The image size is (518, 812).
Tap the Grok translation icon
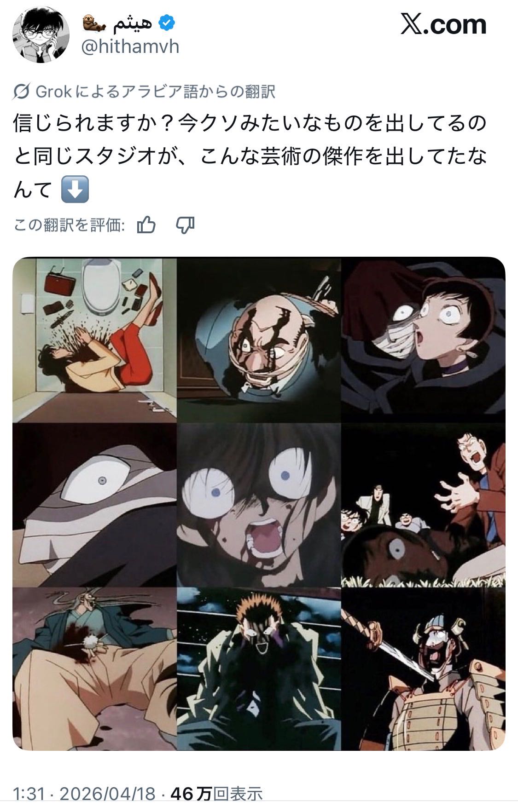23,92
